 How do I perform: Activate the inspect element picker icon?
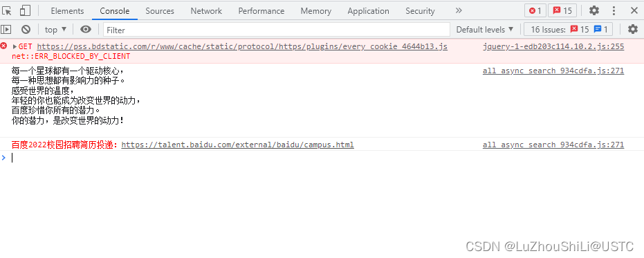pos(7,10)
